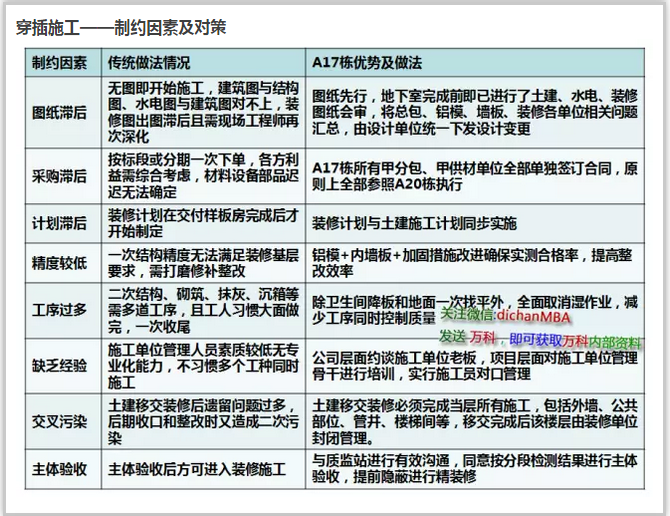Select the text 装修计划与土建施工计划同步实施
Image resolution: width=670 pixels, height=516 pixels.
414,223
